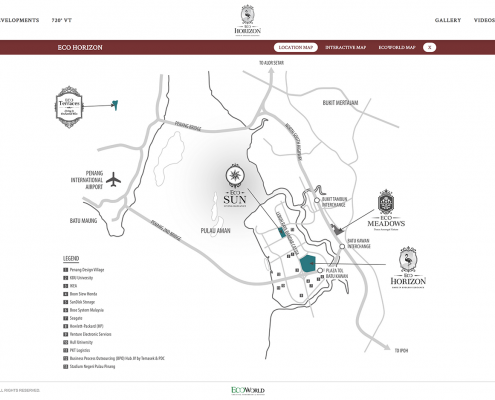Click the Penang Bridge label
This screenshot has width=495, height=400.
188,126
